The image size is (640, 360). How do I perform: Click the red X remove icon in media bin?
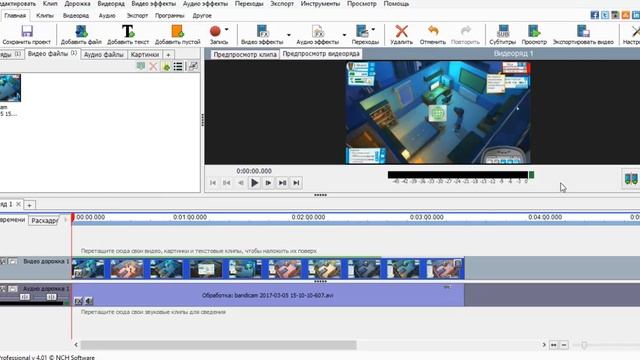153,66
